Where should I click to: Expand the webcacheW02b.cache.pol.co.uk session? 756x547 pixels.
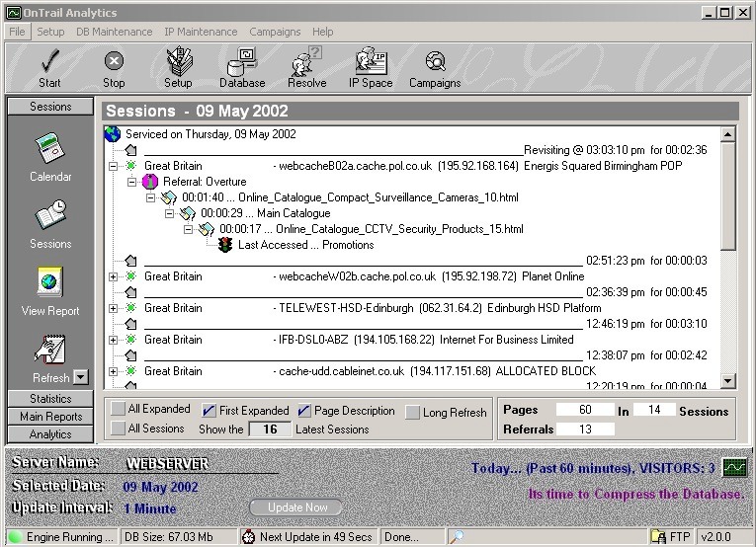113,276
